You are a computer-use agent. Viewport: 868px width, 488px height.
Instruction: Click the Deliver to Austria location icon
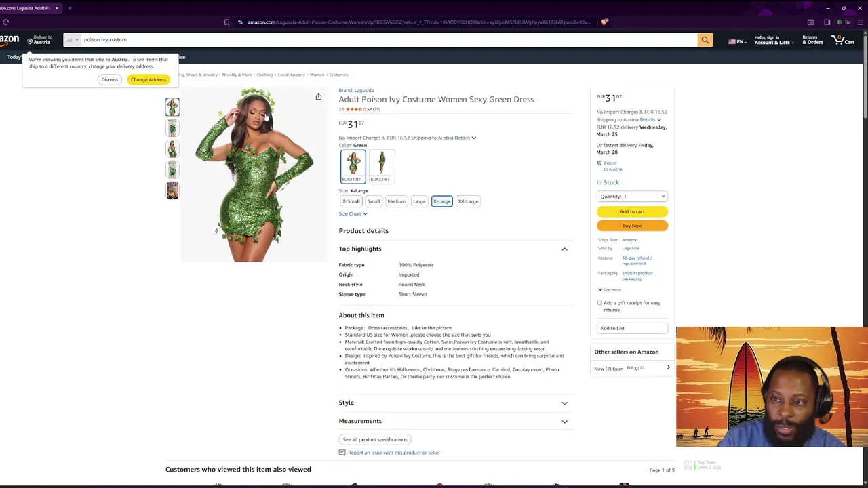(30, 41)
